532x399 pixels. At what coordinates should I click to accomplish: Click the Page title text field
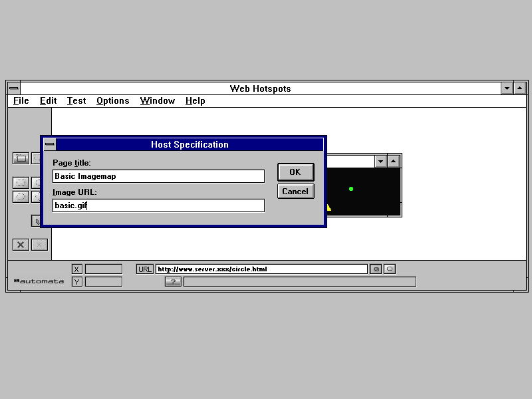pos(158,176)
